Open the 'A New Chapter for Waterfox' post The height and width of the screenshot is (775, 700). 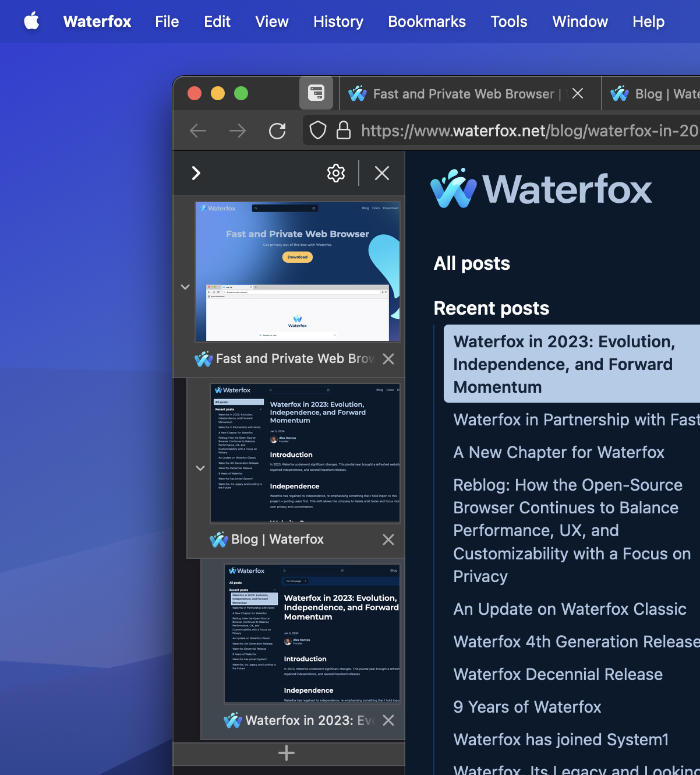point(558,452)
